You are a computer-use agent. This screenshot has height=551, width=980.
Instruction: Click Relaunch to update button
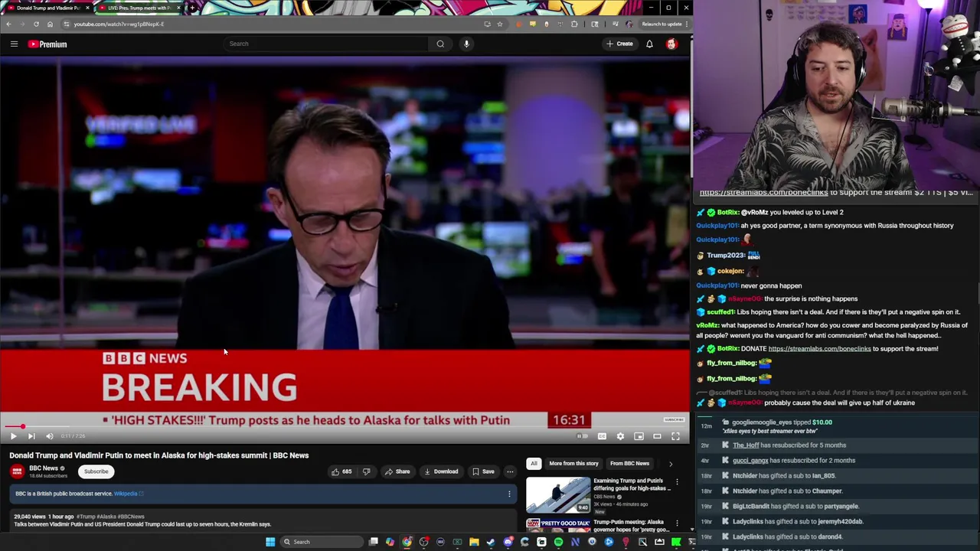pos(662,24)
